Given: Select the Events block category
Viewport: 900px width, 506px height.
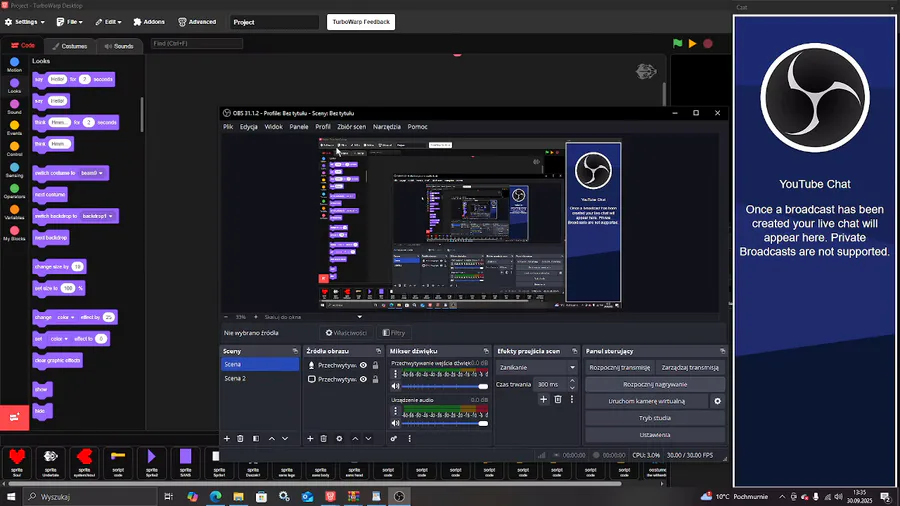Looking at the screenshot, I should tap(14, 129).
